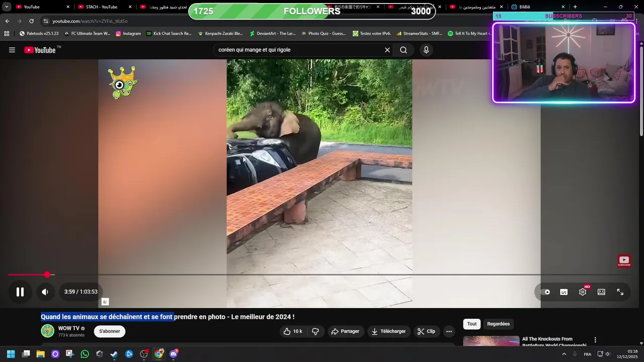Toggle subtitles on the video
644x362 pixels.
point(564,292)
